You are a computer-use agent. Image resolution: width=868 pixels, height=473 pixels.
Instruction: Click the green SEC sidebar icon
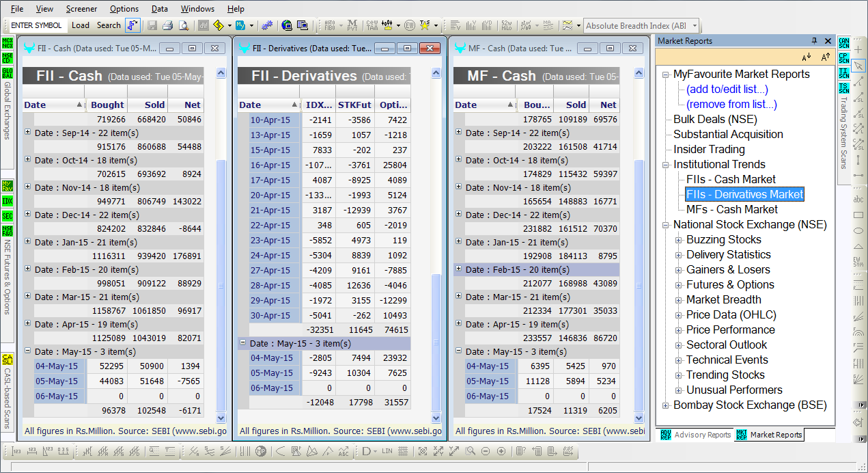coord(8,216)
